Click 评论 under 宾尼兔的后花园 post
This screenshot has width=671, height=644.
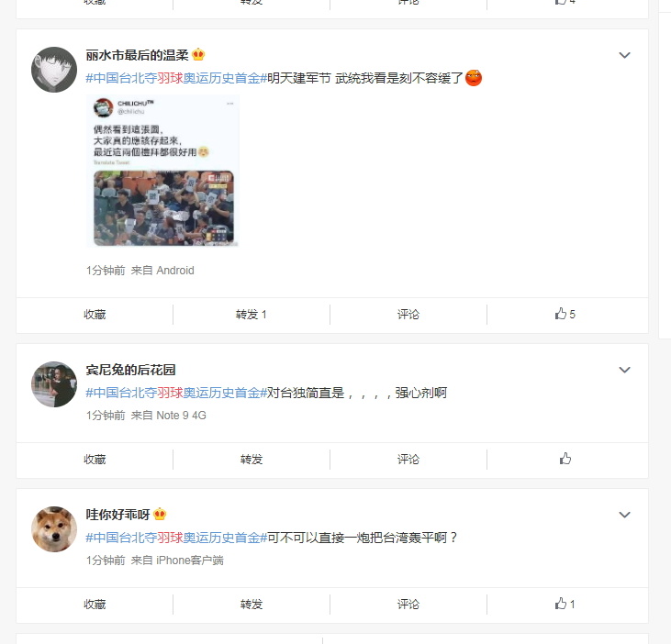(408, 460)
